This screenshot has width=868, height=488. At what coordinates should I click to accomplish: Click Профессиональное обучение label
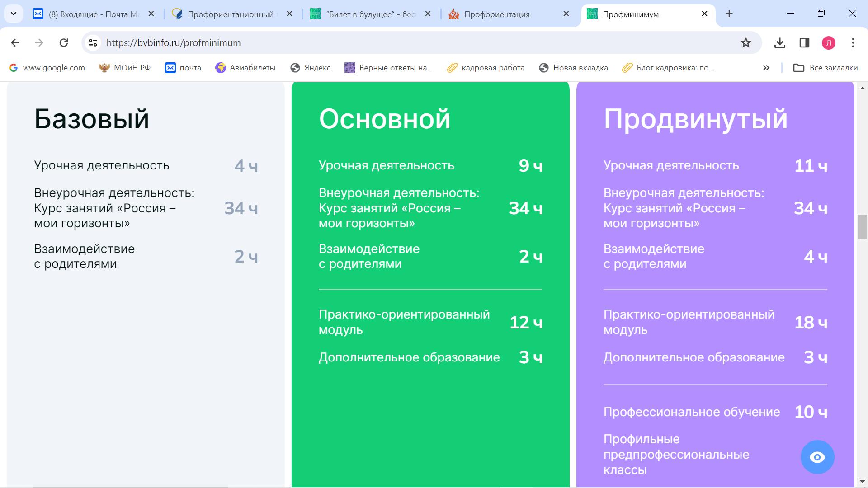[x=692, y=412]
